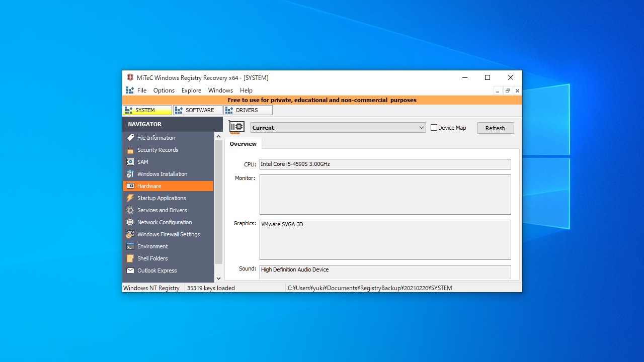Minimize the MiTeC main window
This screenshot has width=644, height=362.
click(x=464, y=77)
